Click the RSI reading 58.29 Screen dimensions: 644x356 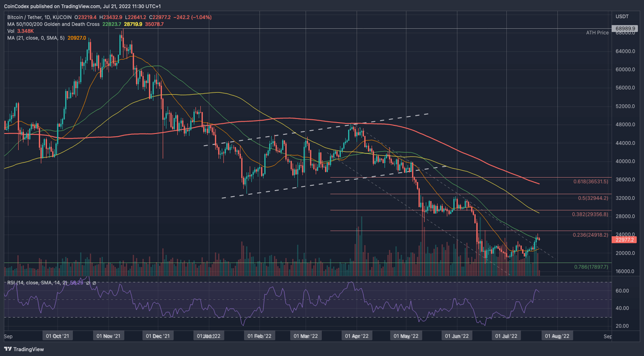pos(77,283)
